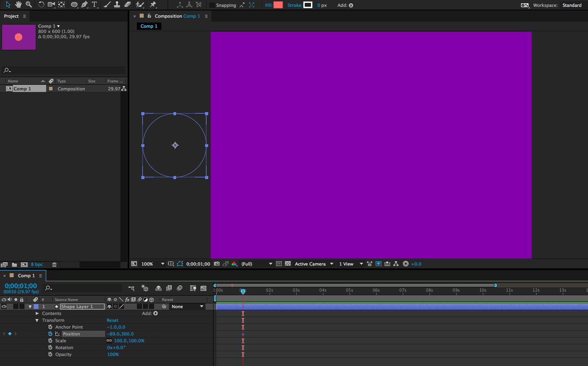This screenshot has width=588, height=366.
Task: Select the Type tool
Action: tap(95, 5)
